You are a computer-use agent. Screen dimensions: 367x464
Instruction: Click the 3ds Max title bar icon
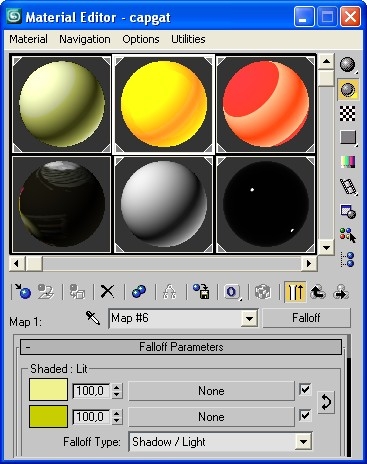click(14, 16)
